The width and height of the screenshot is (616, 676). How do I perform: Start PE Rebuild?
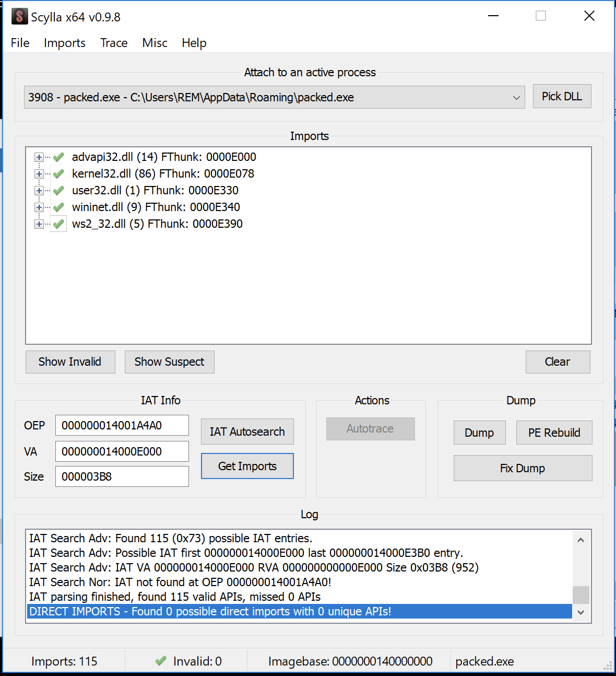point(554,433)
